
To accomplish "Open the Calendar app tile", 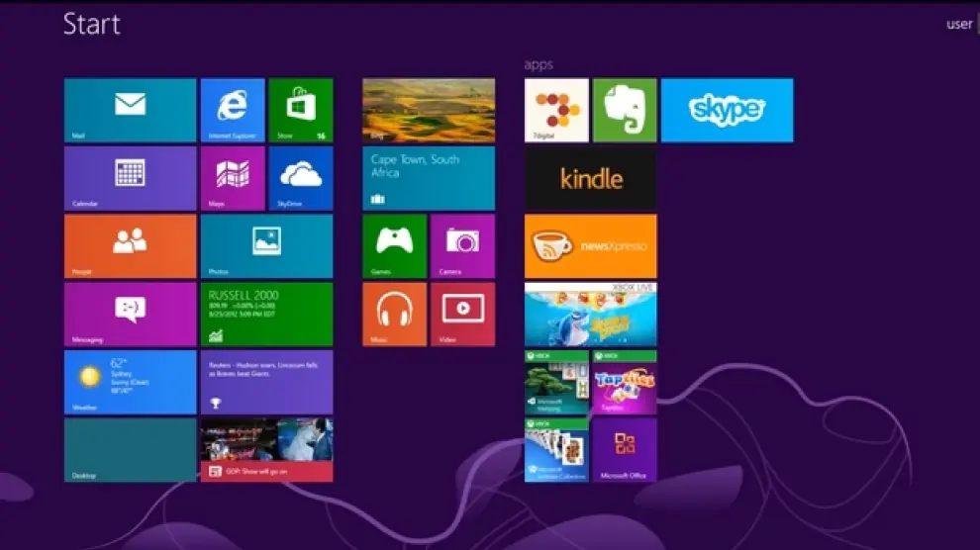I will coord(130,178).
